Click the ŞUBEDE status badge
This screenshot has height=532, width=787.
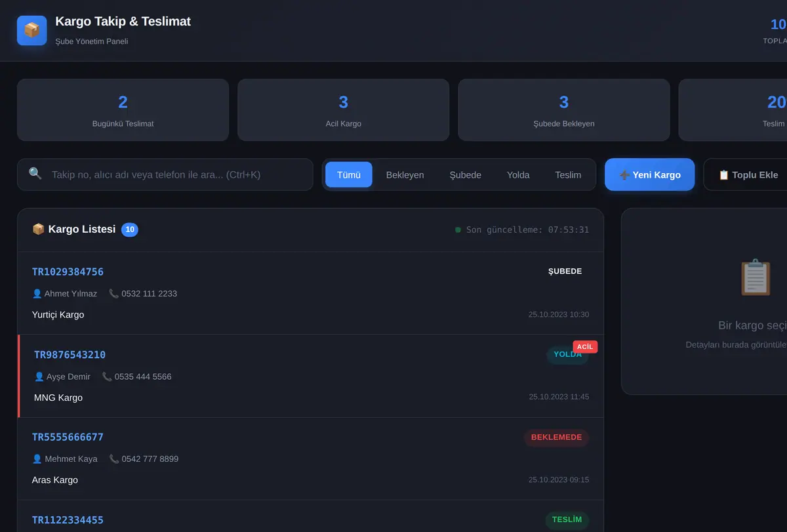[565, 272]
